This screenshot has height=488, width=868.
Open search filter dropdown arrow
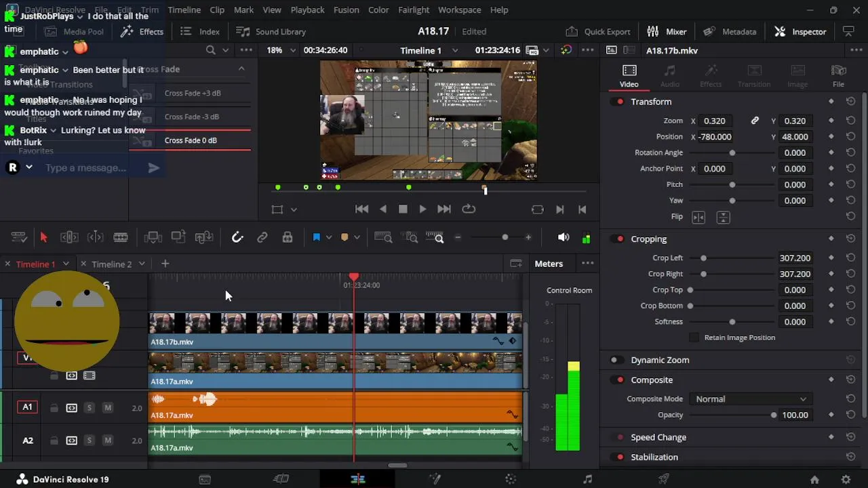click(226, 50)
